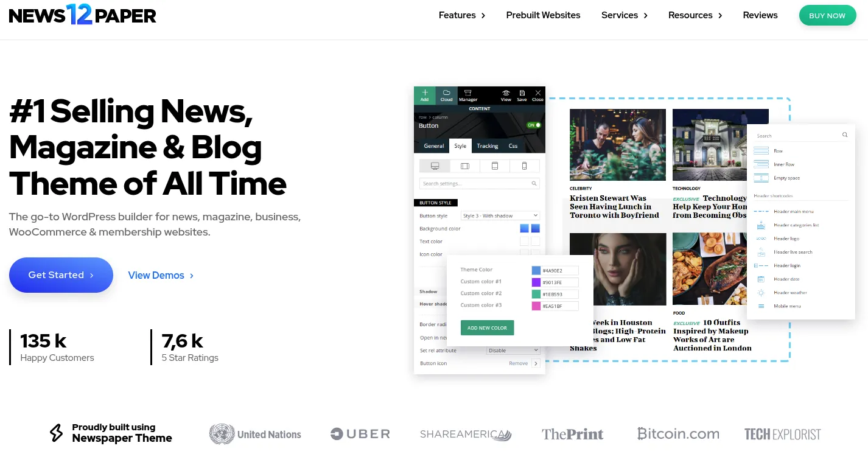Screen dimensions: 868x454
Task: Open the Prebuilt Websites menu item
Action: click(543, 15)
